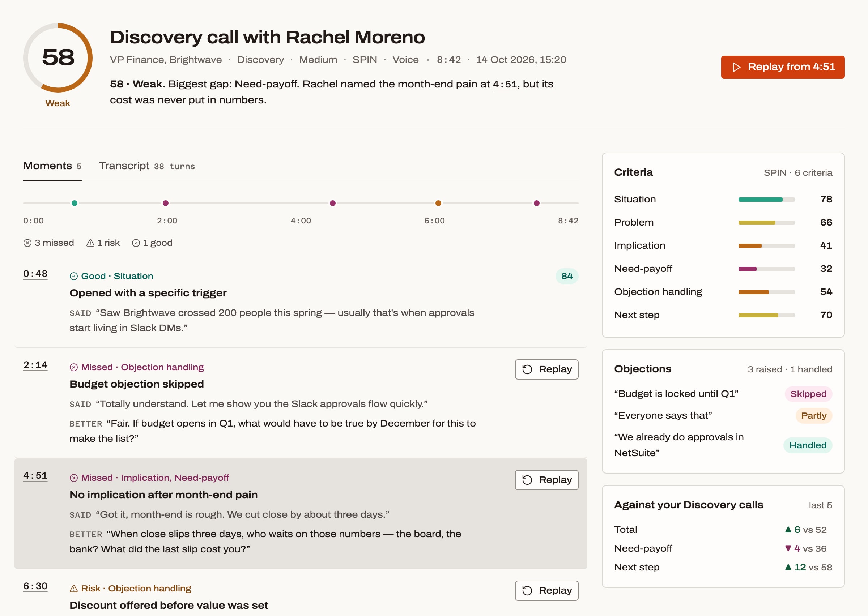
Task: Click the risk triangle beside Risk · Objection handling
Action: pos(74,589)
